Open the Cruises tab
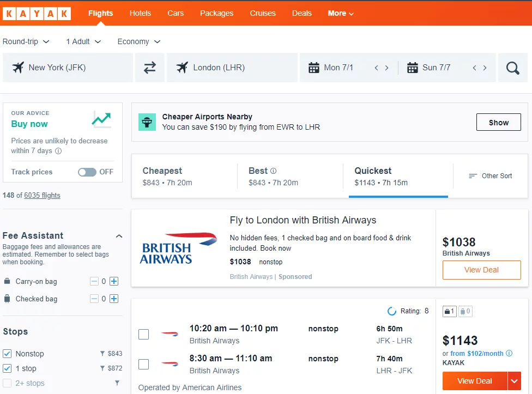The image size is (532, 394). pyautogui.click(x=263, y=13)
